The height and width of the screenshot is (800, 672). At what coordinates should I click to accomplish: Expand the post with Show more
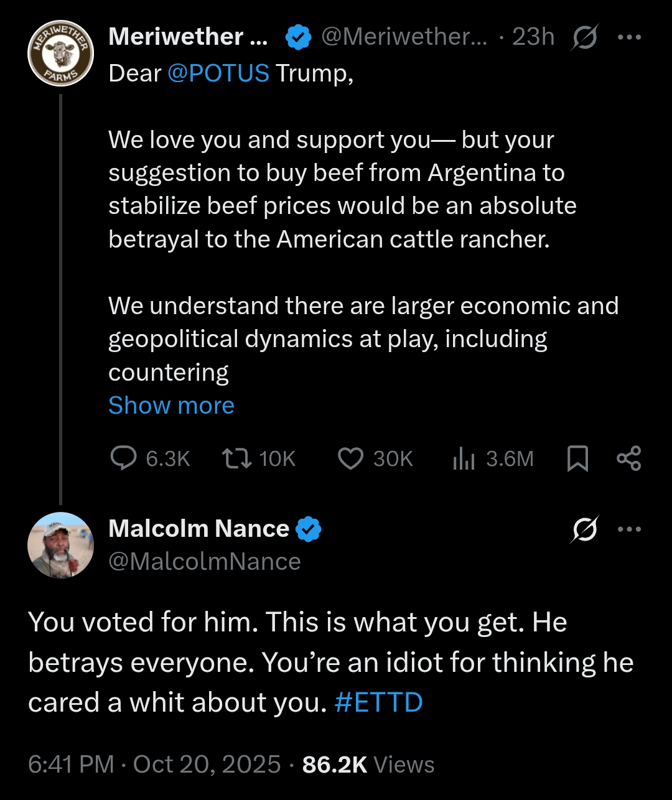171,406
